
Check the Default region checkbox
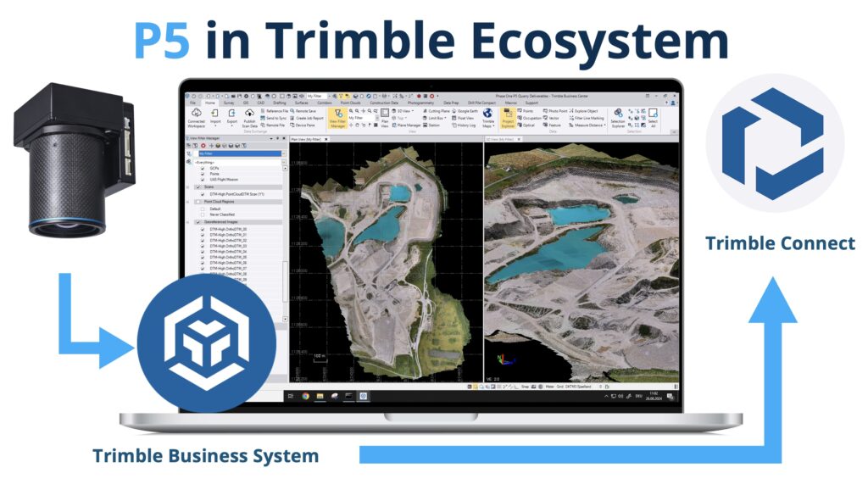(x=203, y=209)
